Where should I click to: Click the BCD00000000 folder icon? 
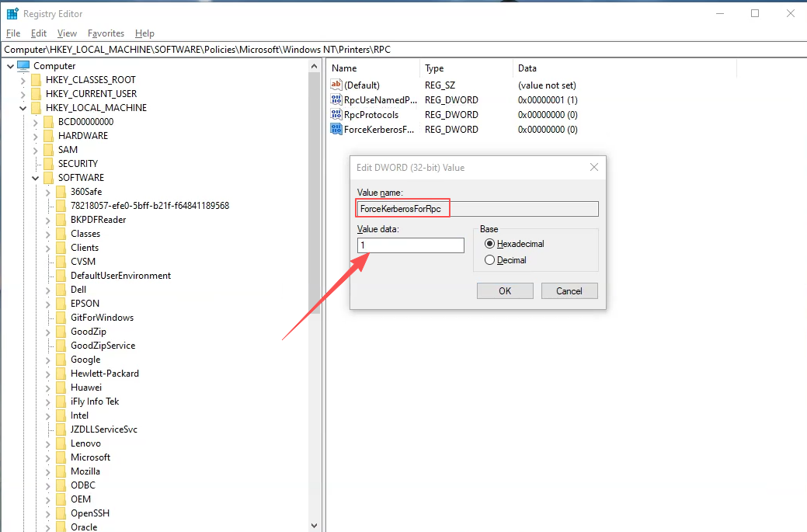[x=48, y=121]
